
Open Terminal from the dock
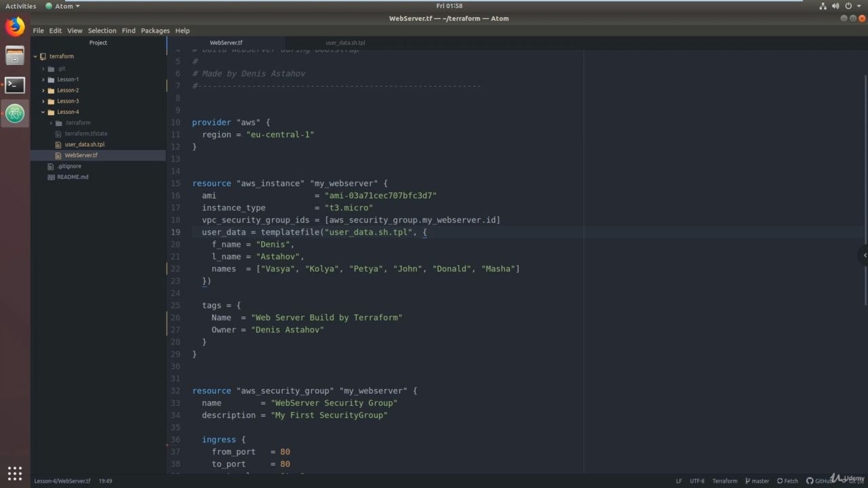tap(15, 85)
